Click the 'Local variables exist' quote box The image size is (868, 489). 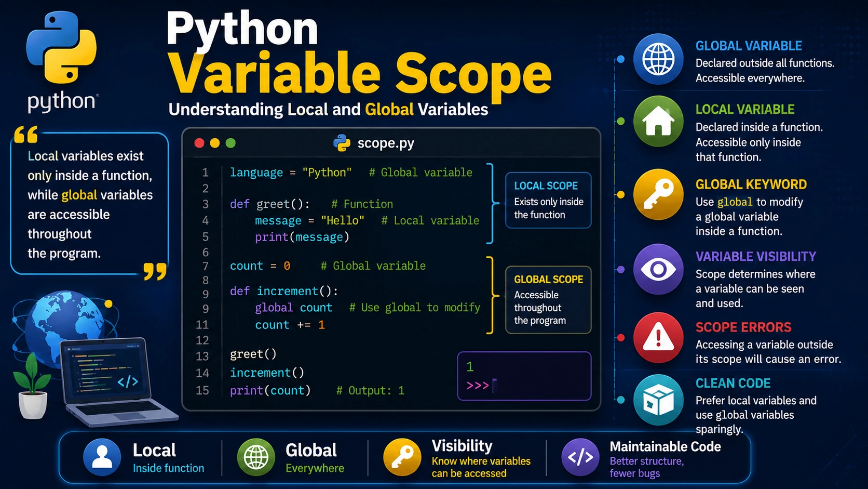tap(89, 204)
